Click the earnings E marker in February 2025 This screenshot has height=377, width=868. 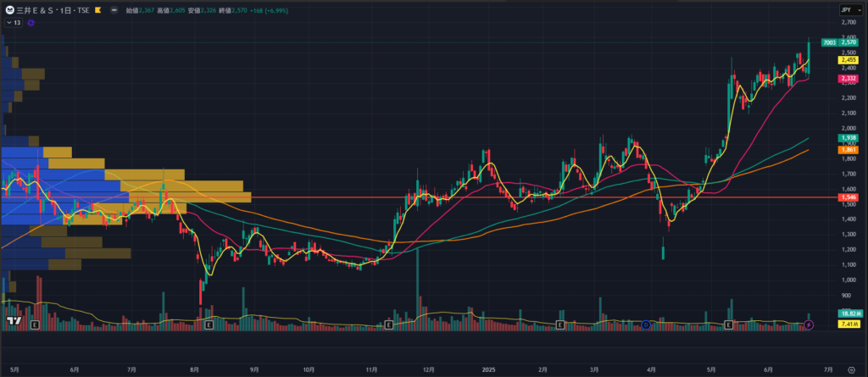coord(559,324)
